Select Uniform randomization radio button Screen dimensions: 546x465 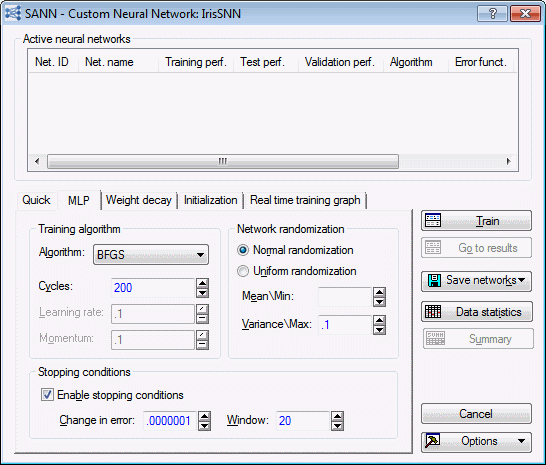point(243,271)
